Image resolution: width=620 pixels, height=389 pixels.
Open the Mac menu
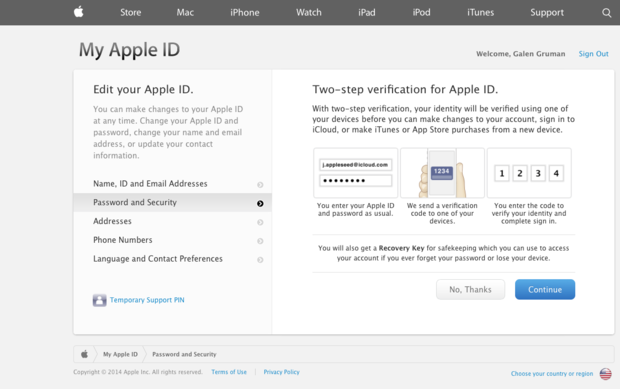[185, 12]
